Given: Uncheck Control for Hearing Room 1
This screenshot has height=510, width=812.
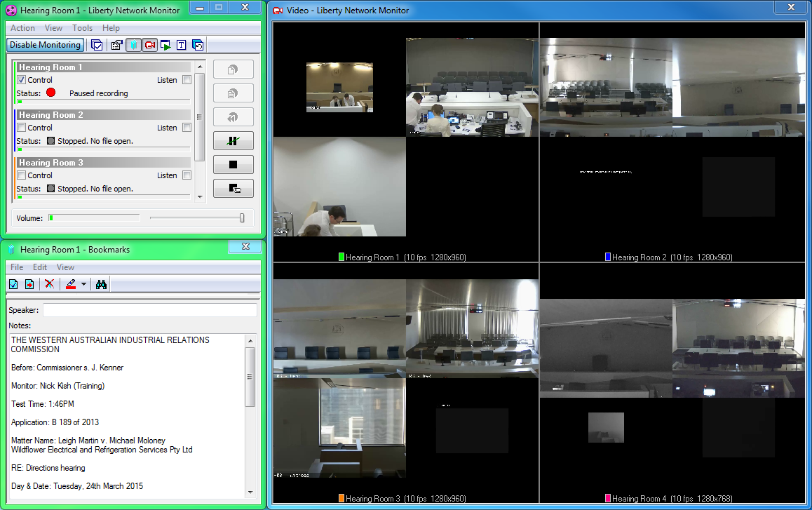Looking at the screenshot, I should 21,80.
